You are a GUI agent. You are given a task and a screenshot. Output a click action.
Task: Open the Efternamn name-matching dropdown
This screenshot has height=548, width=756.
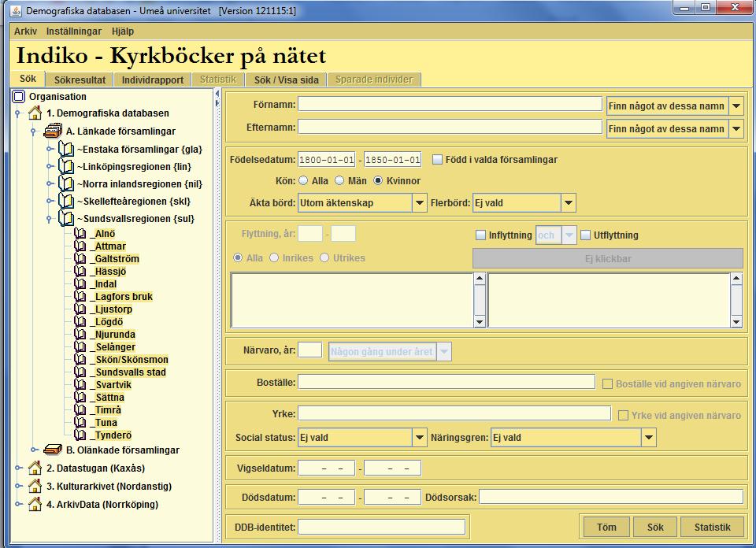[736, 128]
